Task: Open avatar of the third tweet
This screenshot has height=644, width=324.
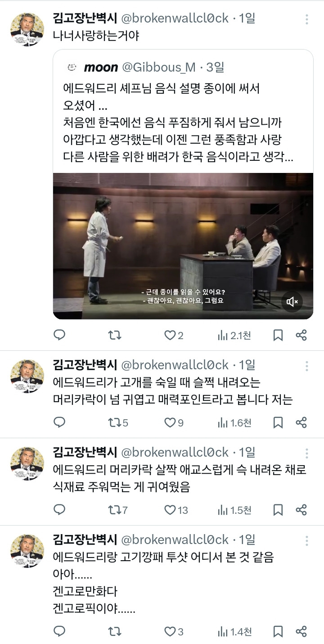Action: click(27, 463)
